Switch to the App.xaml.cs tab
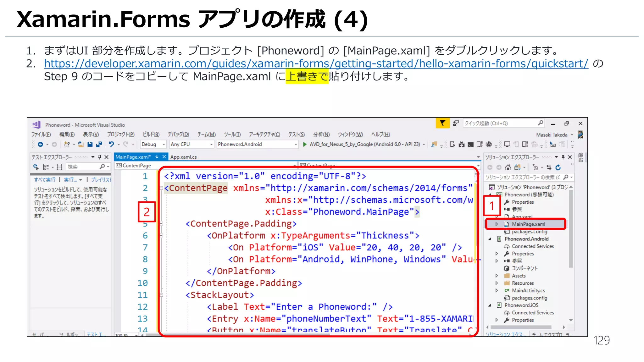The height and width of the screenshot is (362, 644). point(184,157)
